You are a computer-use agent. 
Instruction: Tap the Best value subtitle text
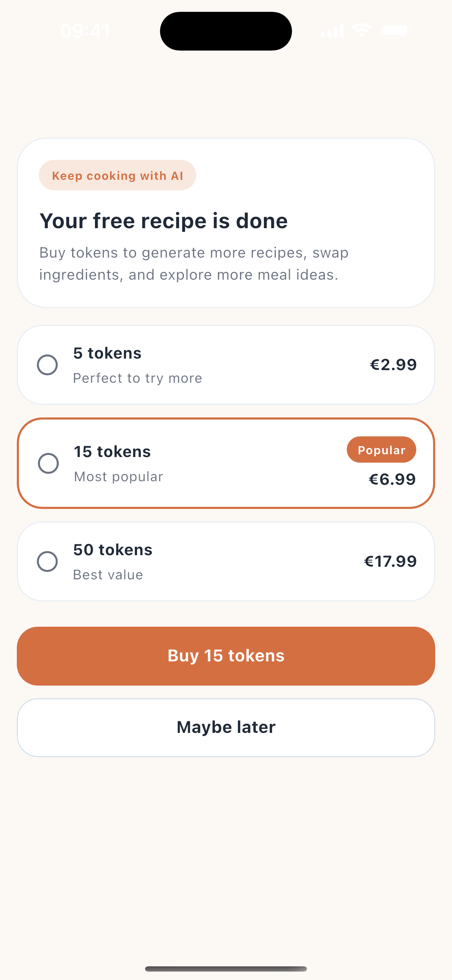pyautogui.click(x=108, y=575)
